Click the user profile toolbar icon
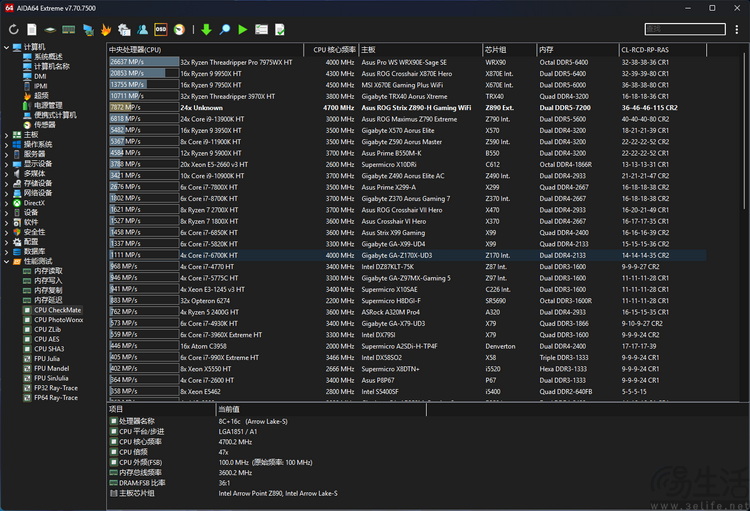This screenshot has width=750, height=511. pos(143,30)
